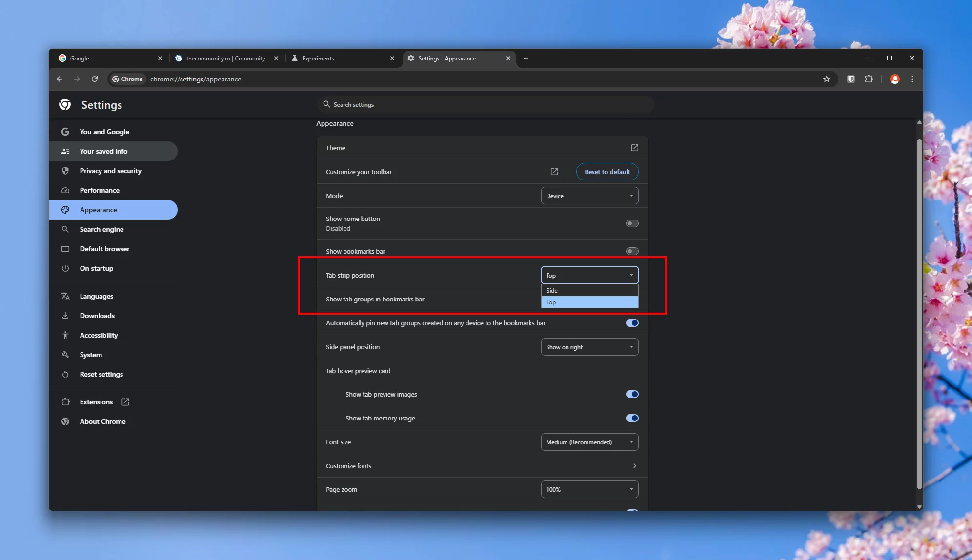Choose Side option in tab strip dropdown

589,290
